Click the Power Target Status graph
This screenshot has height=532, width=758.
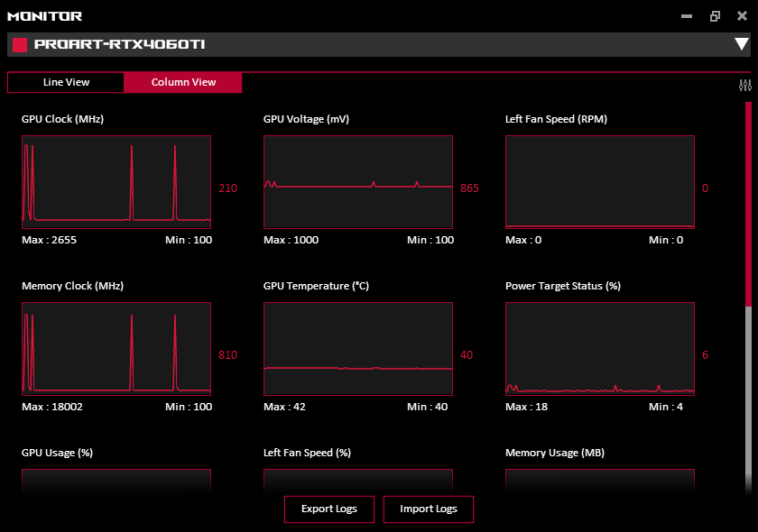(600, 349)
